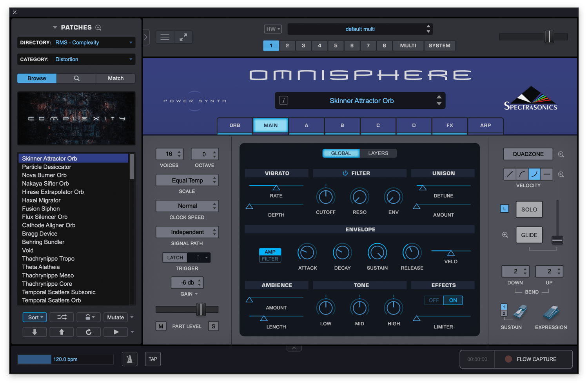This screenshot has width=588, height=385.
Task: Toggle the LATCH trigger button
Action: pyautogui.click(x=175, y=257)
